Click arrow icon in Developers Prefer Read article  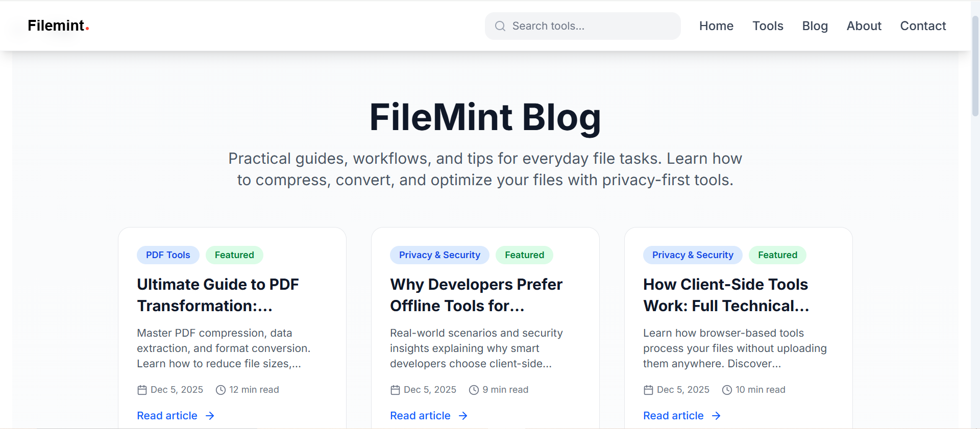click(x=463, y=416)
